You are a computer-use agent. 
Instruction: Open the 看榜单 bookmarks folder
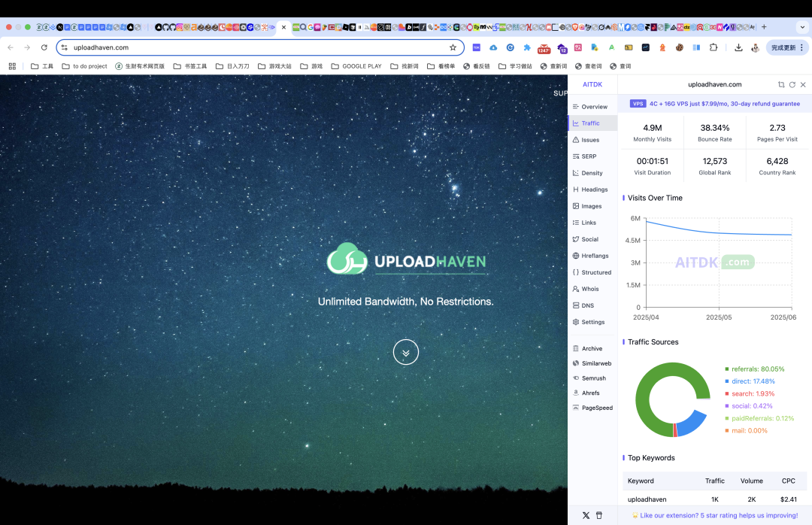click(441, 66)
